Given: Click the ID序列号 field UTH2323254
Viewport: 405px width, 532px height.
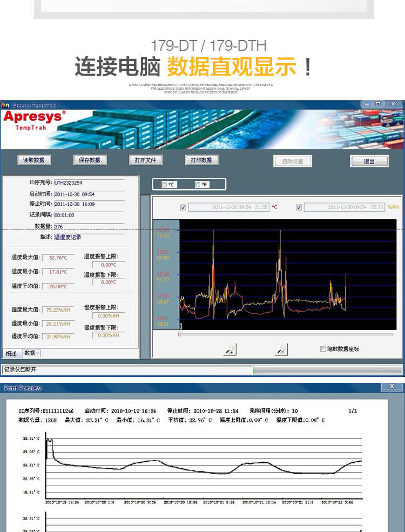Looking at the screenshot, I should point(89,183).
